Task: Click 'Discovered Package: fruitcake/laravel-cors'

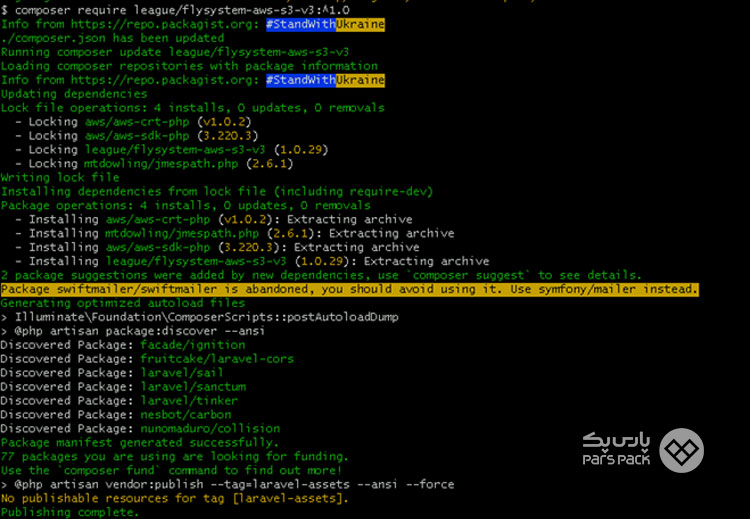Action: click(x=147, y=358)
